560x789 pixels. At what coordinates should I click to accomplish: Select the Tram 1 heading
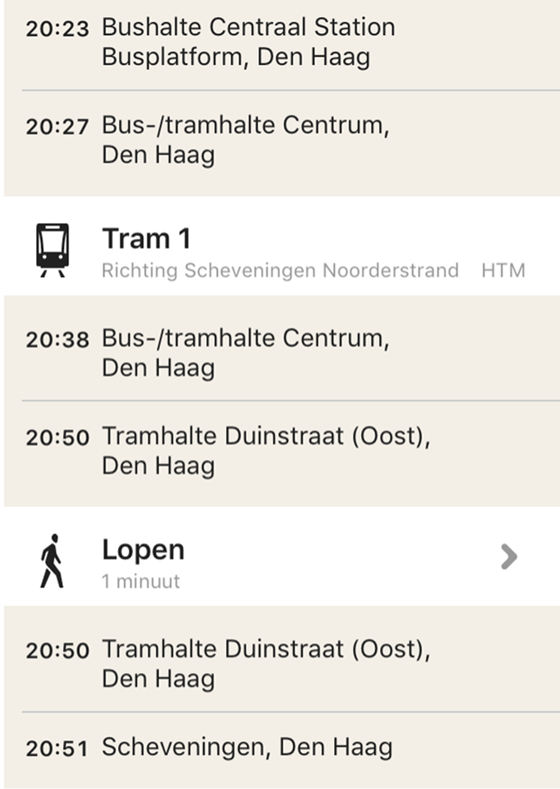point(146,238)
